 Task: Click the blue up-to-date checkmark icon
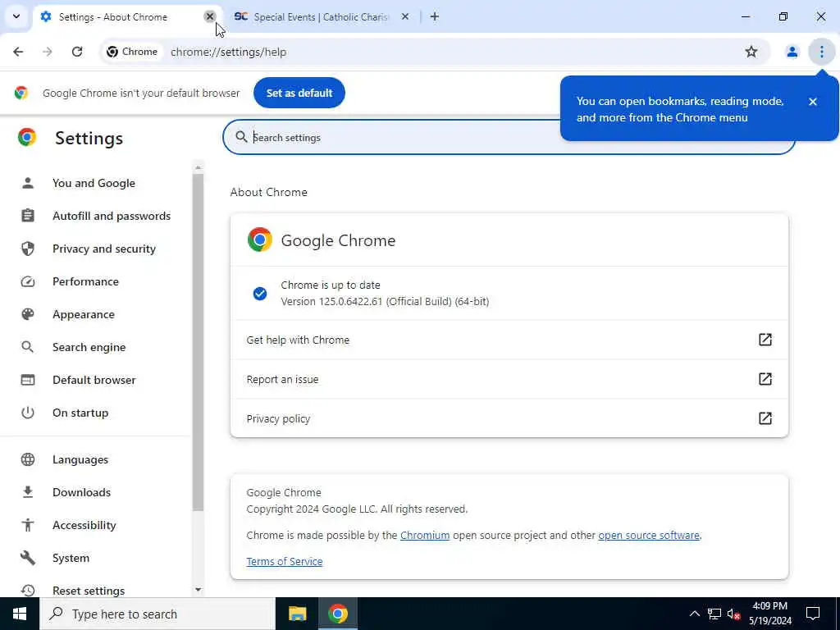(260, 294)
